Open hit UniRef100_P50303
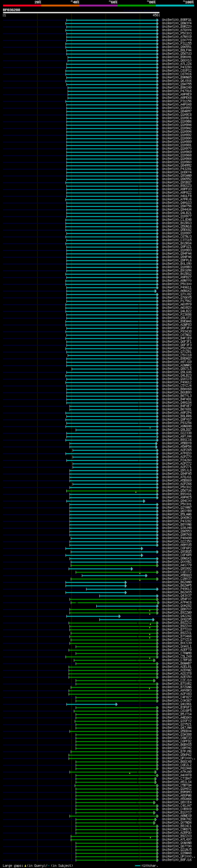Image resolution: width=197 pixels, height=868 pixels. 176,33
